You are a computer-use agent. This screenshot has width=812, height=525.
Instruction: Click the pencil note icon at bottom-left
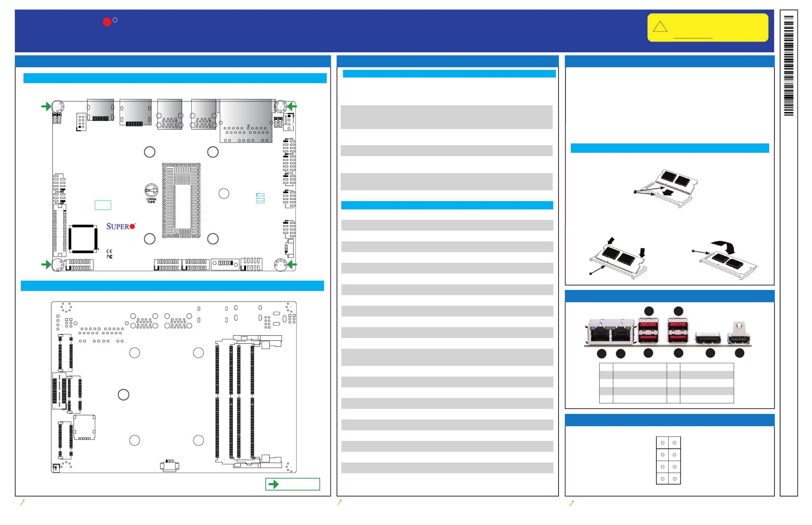coord(23,502)
